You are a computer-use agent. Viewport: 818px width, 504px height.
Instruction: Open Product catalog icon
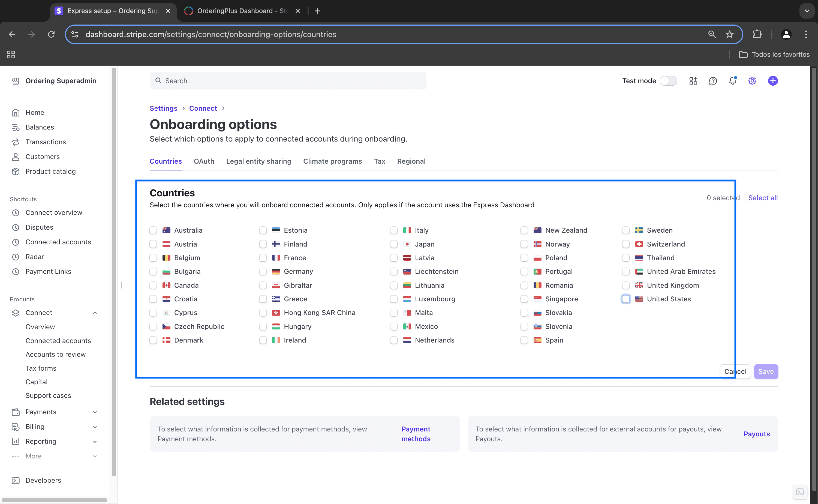pyautogui.click(x=16, y=171)
